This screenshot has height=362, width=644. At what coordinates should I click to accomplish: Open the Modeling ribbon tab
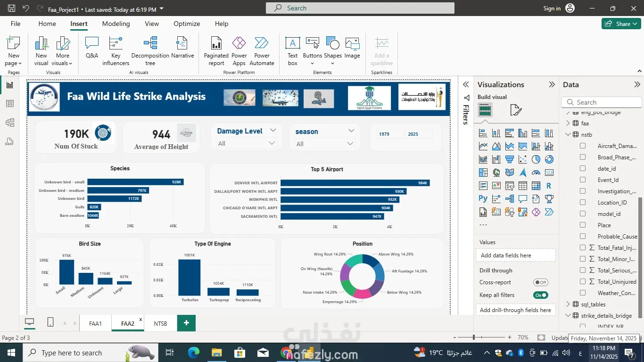tap(116, 24)
